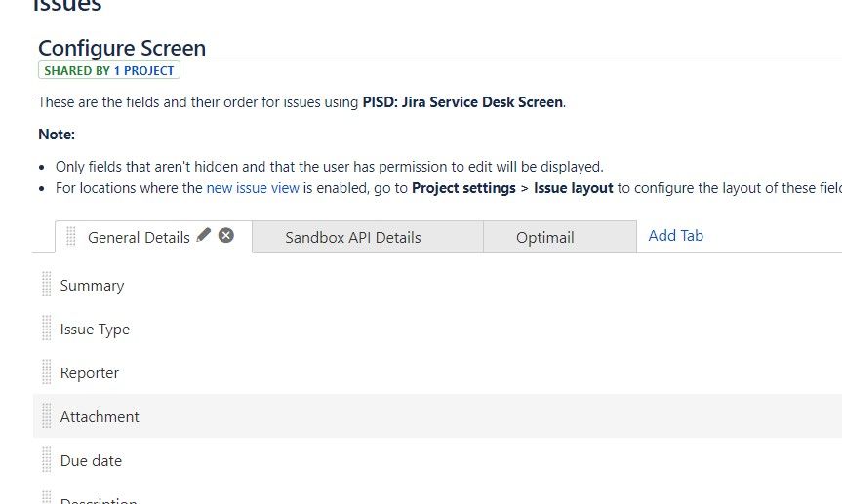Click the Add Tab link
Screen dimensions: 842x504
(x=675, y=236)
